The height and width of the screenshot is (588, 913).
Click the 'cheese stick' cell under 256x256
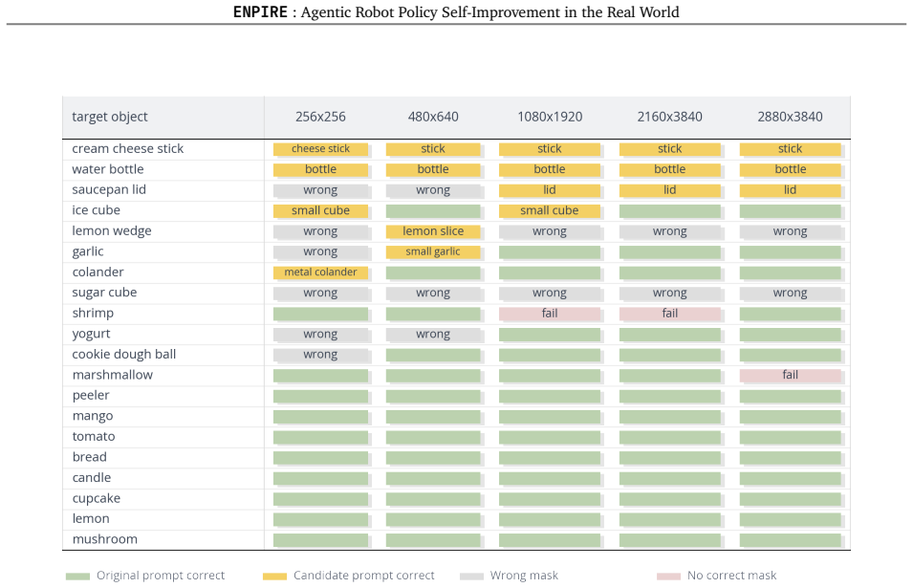[x=321, y=149]
